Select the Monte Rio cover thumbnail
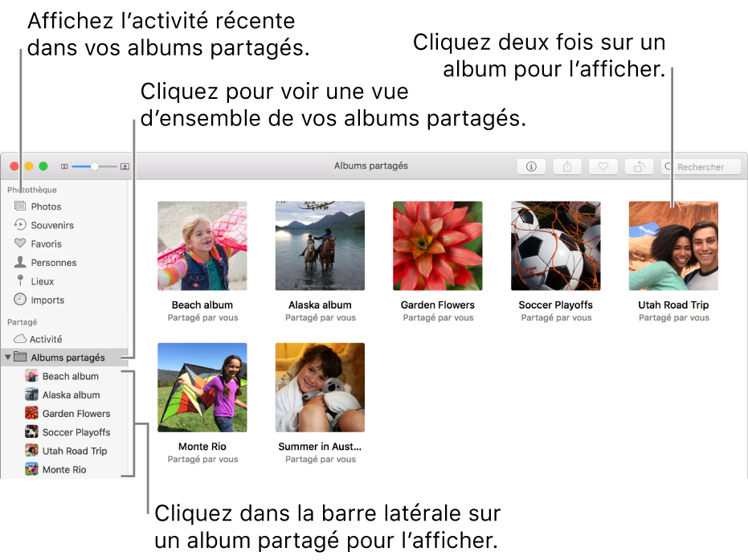748x560 pixels. pyautogui.click(x=202, y=387)
